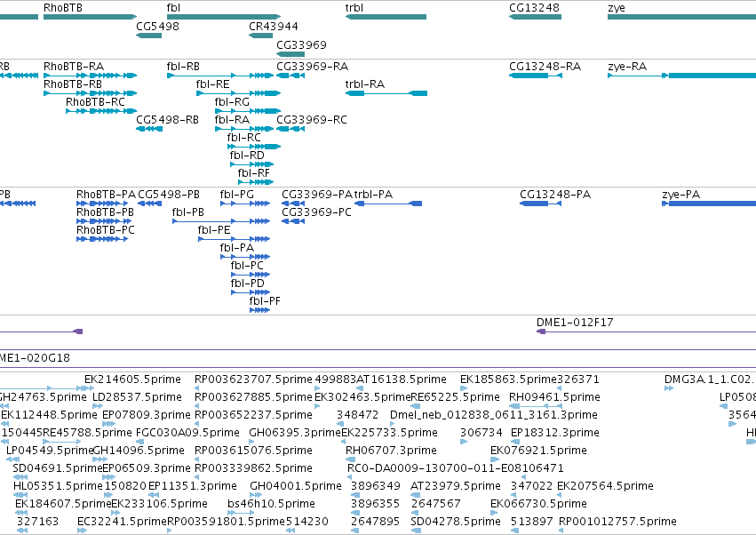Select transcript fbl-RC
Screen dimensions: 756x535
click(244, 138)
